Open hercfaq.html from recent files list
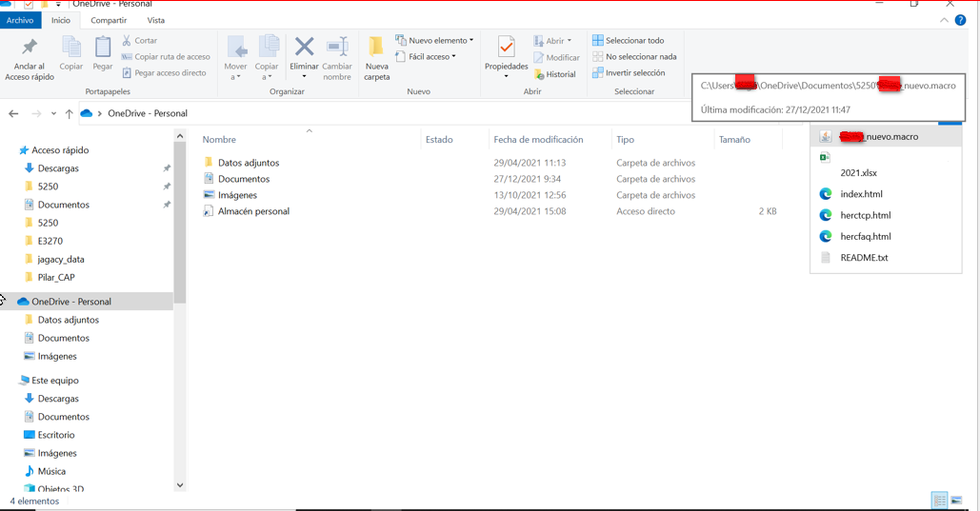 pos(865,237)
